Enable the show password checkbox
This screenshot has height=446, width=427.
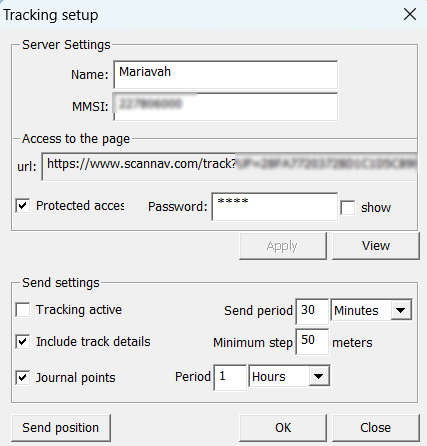click(x=348, y=208)
